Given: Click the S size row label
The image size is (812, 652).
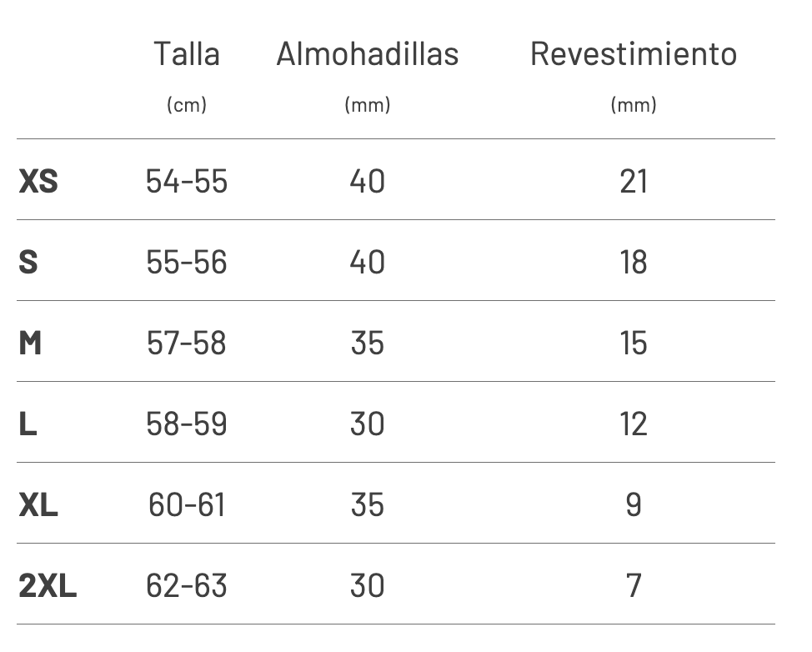Looking at the screenshot, I should point(28,262).
